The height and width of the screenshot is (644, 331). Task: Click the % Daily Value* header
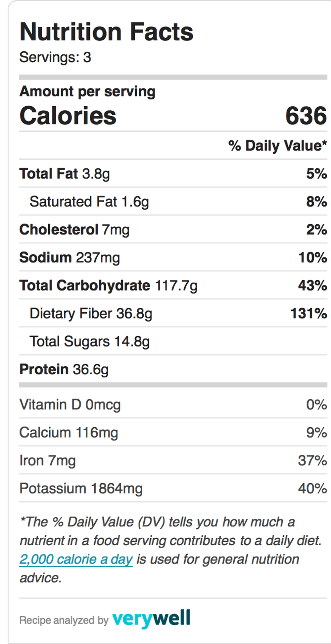(277, 146)
